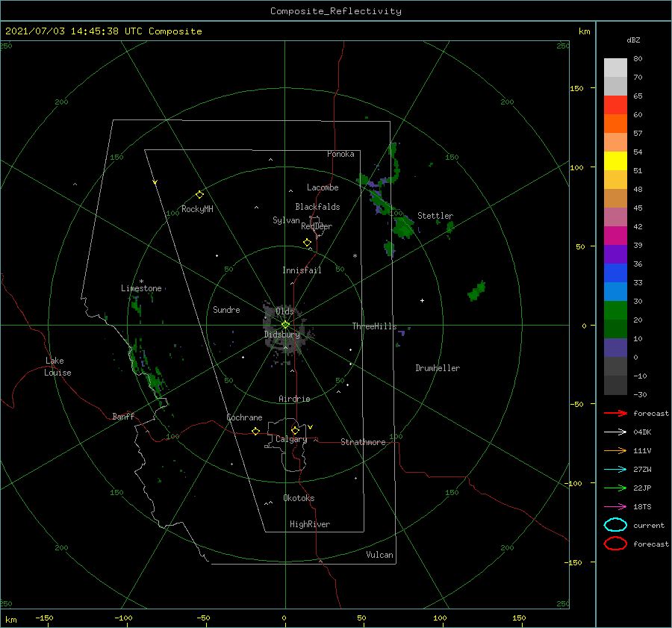Select the radar-center diamond near Olds
The height and width of the screenshot is (628, 672).
[285, 325]
